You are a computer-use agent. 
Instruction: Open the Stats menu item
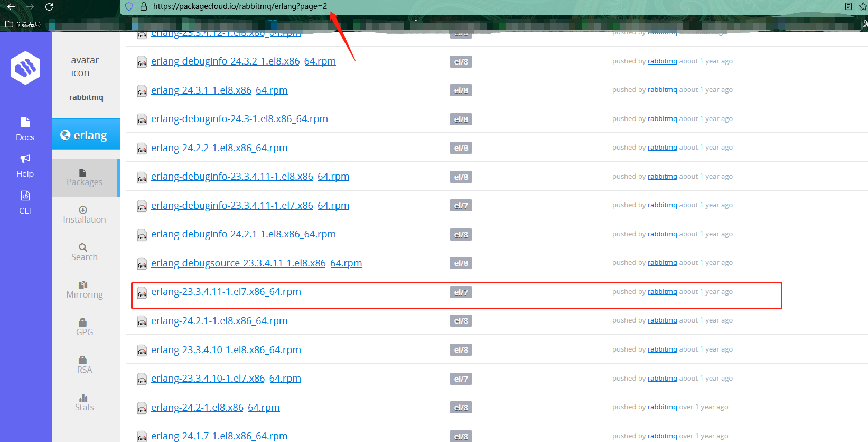click(x=85, y=402)
